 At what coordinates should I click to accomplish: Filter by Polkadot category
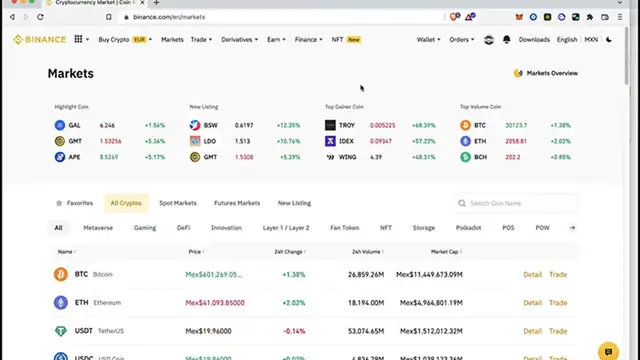pyautogui.click(x=468, y=228)
